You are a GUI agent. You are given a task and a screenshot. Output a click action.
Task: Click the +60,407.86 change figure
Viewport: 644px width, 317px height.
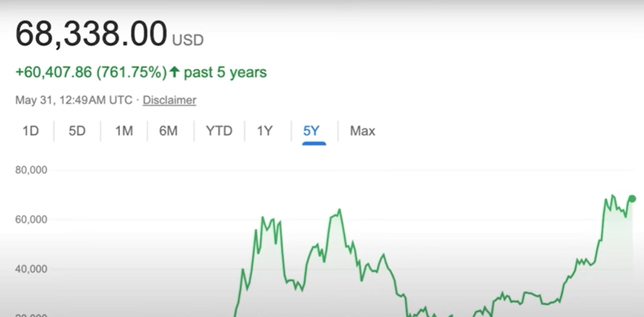[x=55, y=72]
